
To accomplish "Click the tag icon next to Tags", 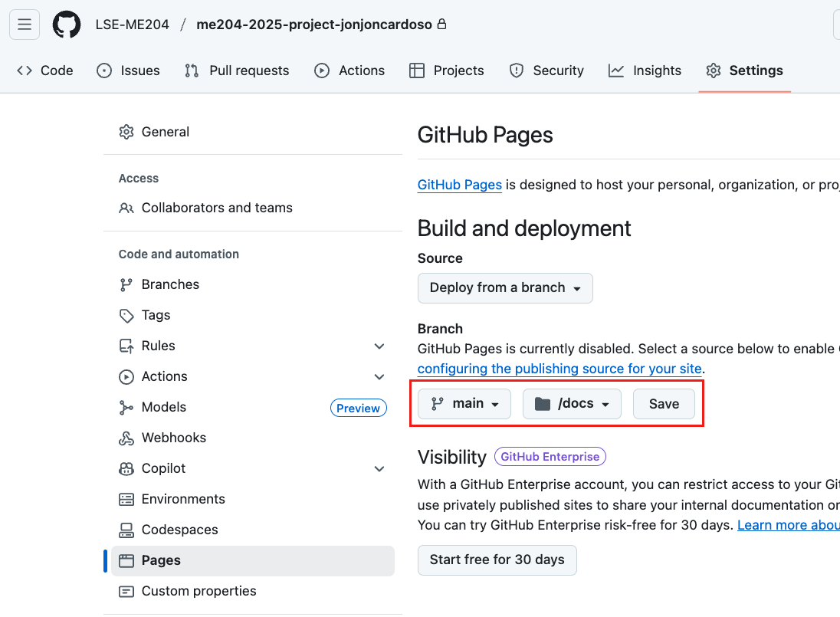I will pos(126,316).
